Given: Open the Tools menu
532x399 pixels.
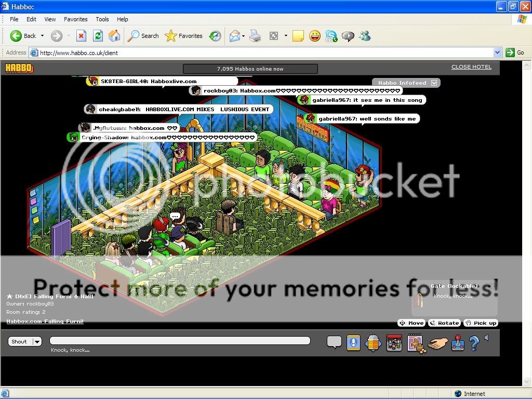Looking at the screenshot, I should coord(102,19).
